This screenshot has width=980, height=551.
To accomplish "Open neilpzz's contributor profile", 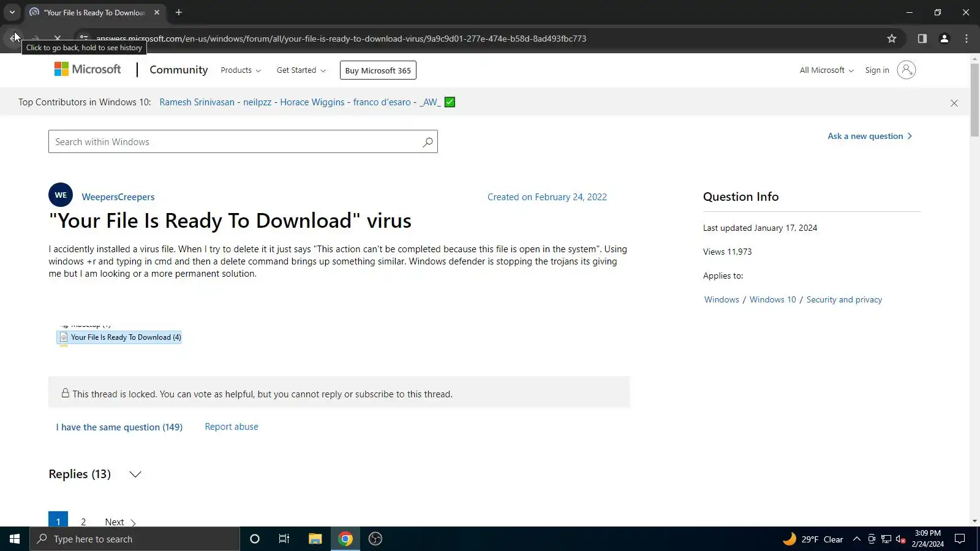I will 257,102.
